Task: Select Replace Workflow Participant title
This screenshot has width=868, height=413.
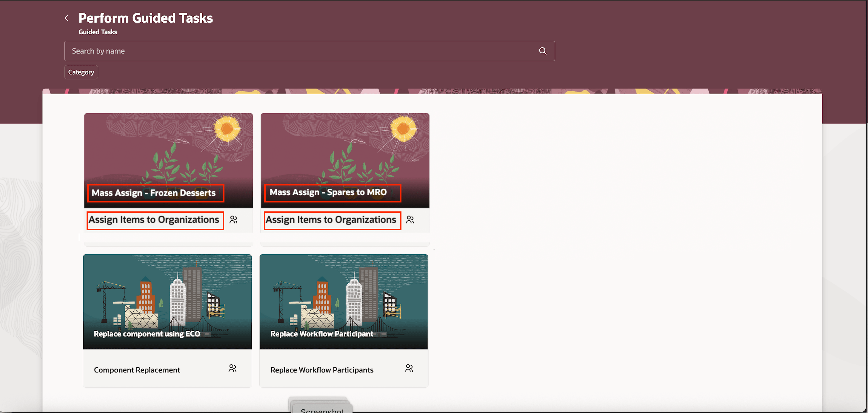Action: coord(322,334)
